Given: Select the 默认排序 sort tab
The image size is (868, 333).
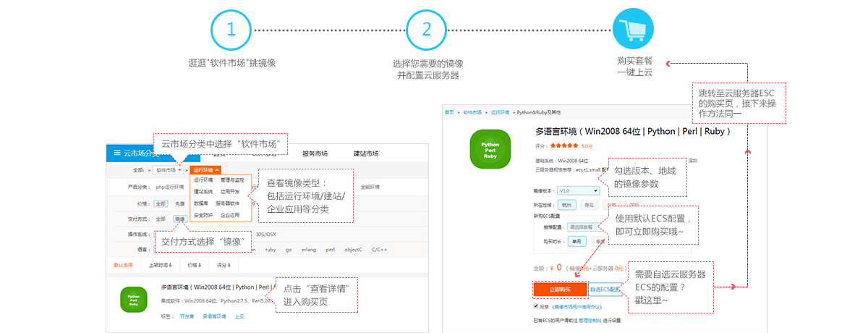Looking at the screenshot, I should 124,266.
